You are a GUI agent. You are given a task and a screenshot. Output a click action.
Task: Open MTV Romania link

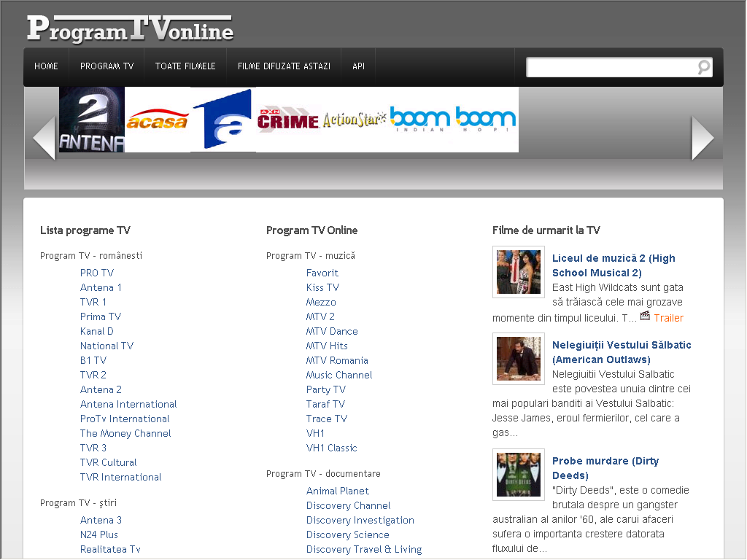click(337, 360)
